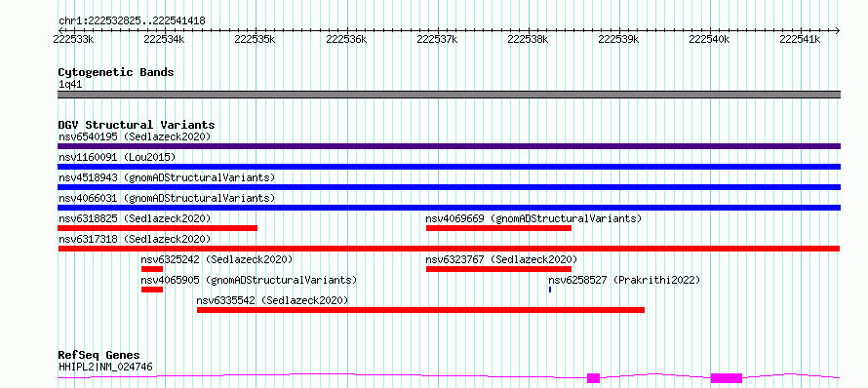Click the nsv4069669 red variant bar
868x388 pixels.
pyautogui.click(x=498, y=228)
